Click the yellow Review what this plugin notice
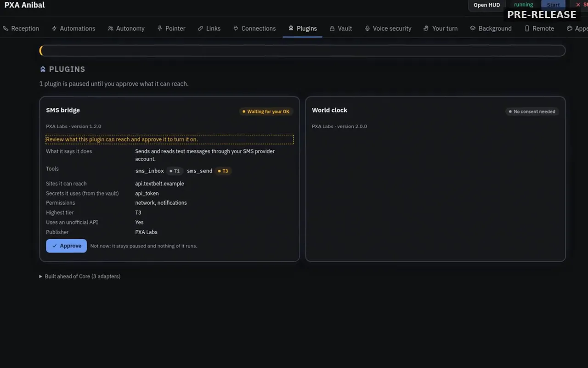 pyautogui.click(x=170, y=139)
